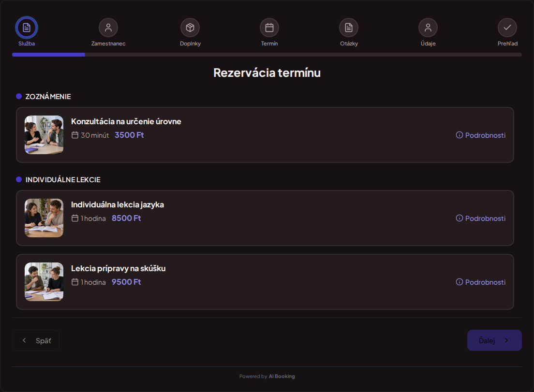The width and height of the screenshot is (534, 392).
Task: Open the Termín calendar step icon
Action: 269,28
